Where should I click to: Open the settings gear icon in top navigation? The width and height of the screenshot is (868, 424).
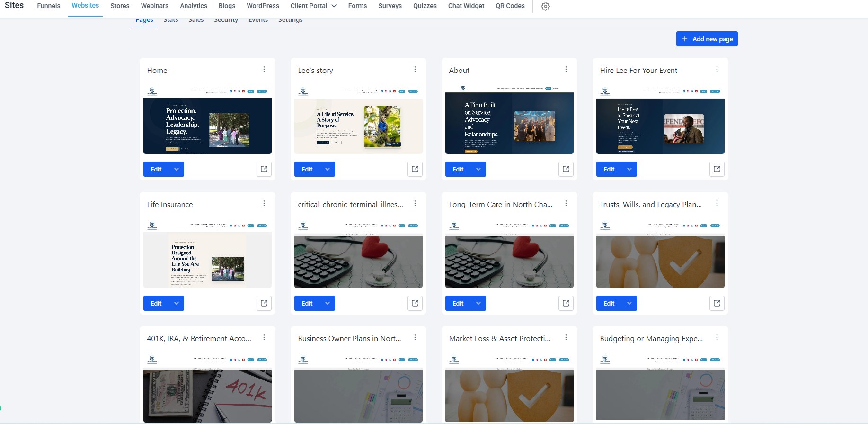pos(545,6)
